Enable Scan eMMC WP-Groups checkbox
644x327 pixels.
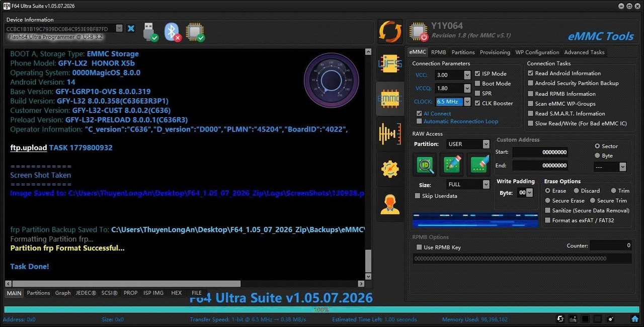click(531, 104)
